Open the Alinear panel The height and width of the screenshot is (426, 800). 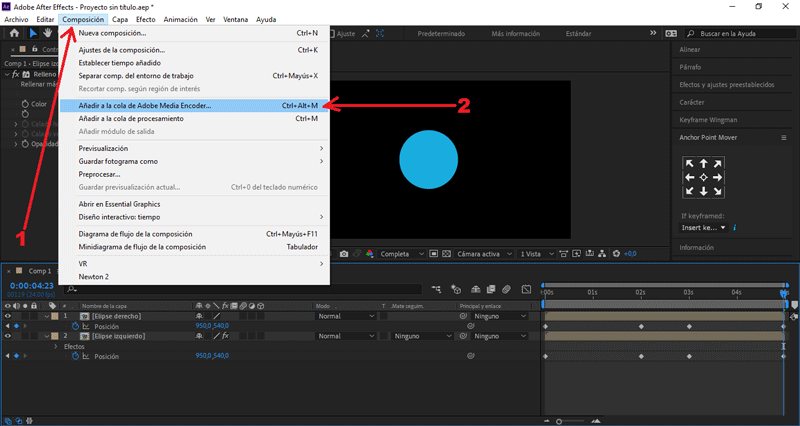(690, 49)
